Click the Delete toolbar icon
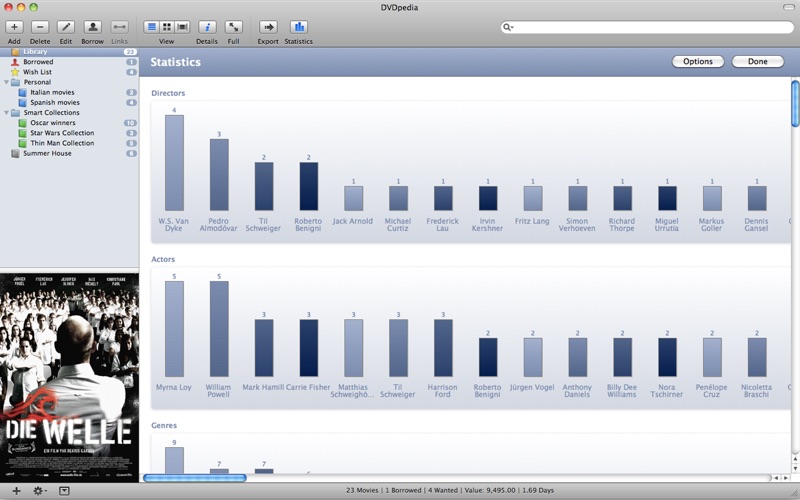The height and width of the screenshot is (500, 800). click(40, 27)
